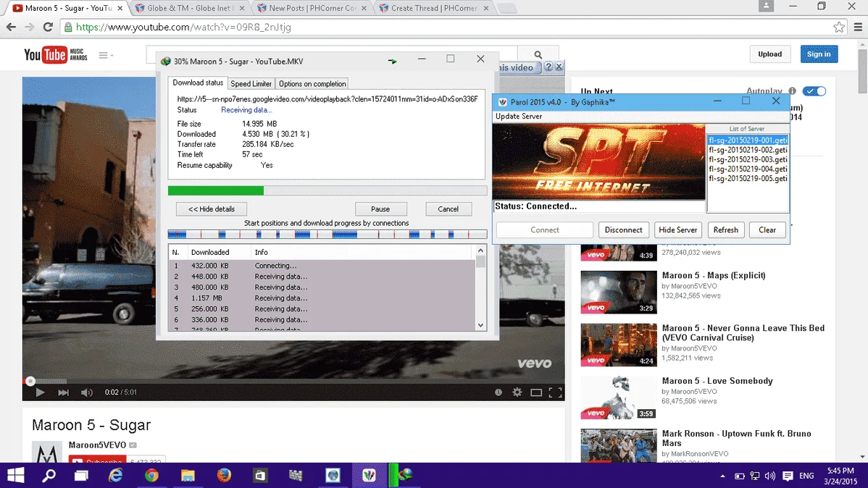The height and width of the screenshot is (488, 868).
Task: Open taskbar search magnifier
Action: click(x=49, y=475)
